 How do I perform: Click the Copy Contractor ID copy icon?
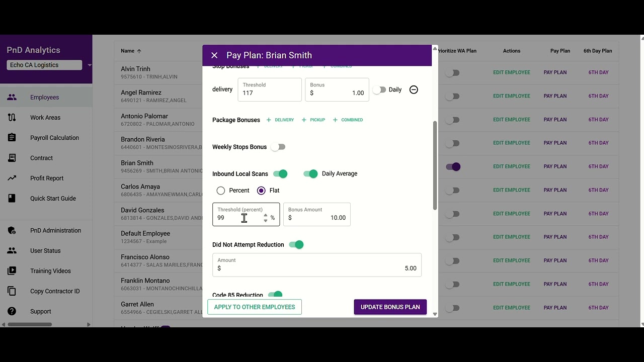[12, 291]
